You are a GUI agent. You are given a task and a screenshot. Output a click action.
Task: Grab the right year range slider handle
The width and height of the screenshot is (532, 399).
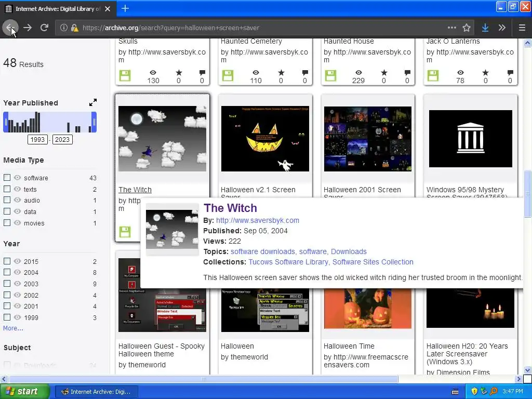pyautogui.click(x=94, y=122)
